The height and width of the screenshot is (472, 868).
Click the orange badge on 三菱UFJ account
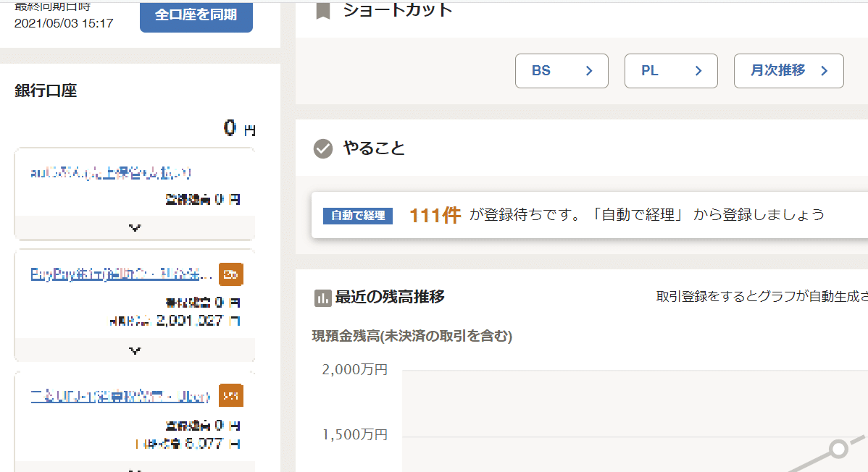click(x=231, y=396)
